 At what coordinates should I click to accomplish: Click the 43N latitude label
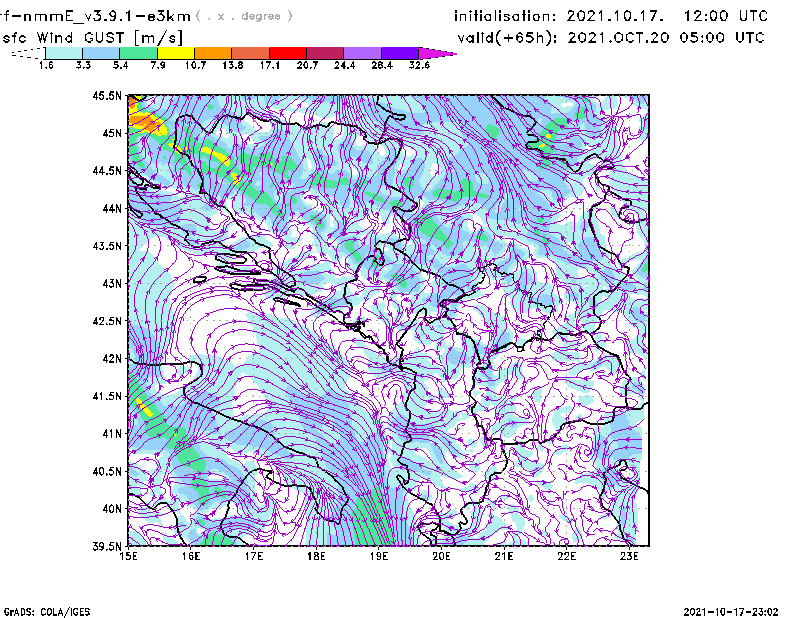(112, 283)
